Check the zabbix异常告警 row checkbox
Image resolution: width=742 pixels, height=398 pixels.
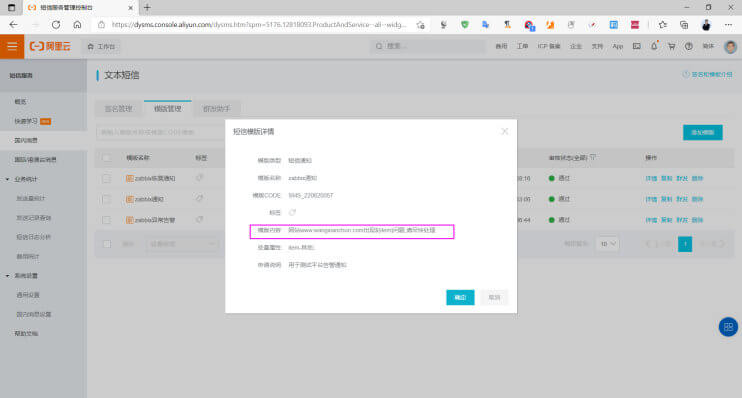(106, 220)
